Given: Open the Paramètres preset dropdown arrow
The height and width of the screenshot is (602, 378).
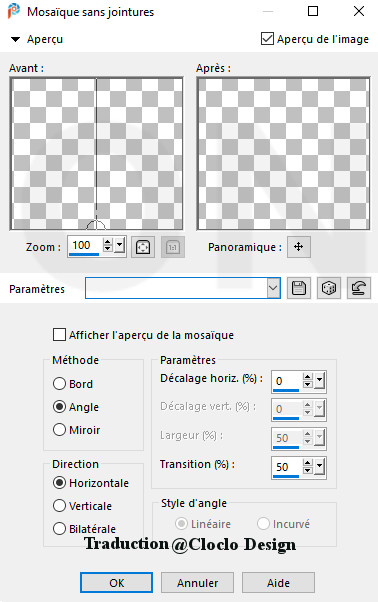Looking at the screenshot, I should (x=273, y=288).
